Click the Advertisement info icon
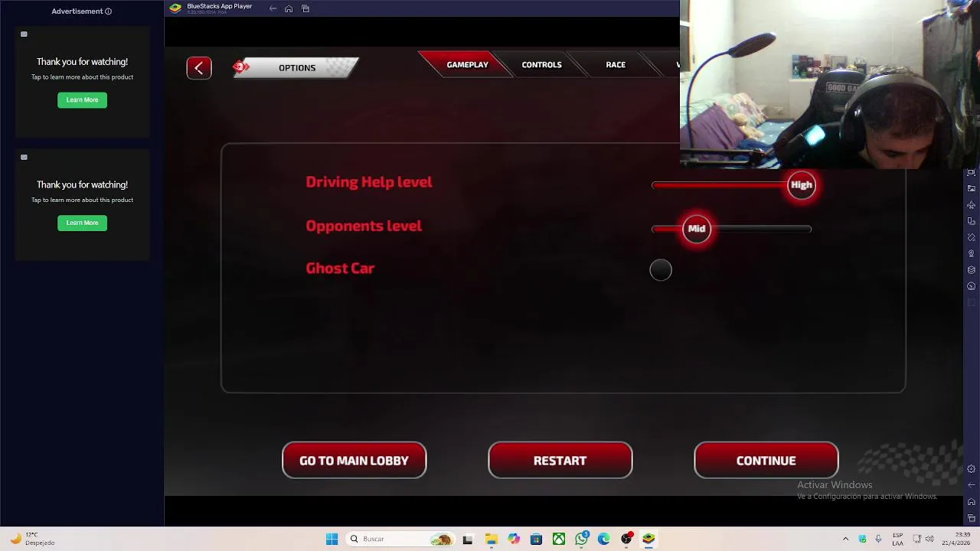The height and width of the screenshot is (551, 980). tap(108, 11)
